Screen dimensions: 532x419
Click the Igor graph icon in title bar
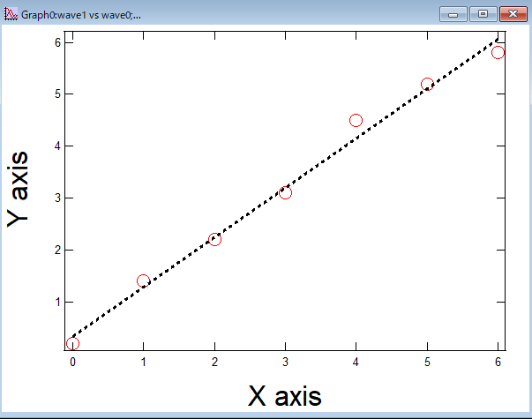(x=11, y=14)
